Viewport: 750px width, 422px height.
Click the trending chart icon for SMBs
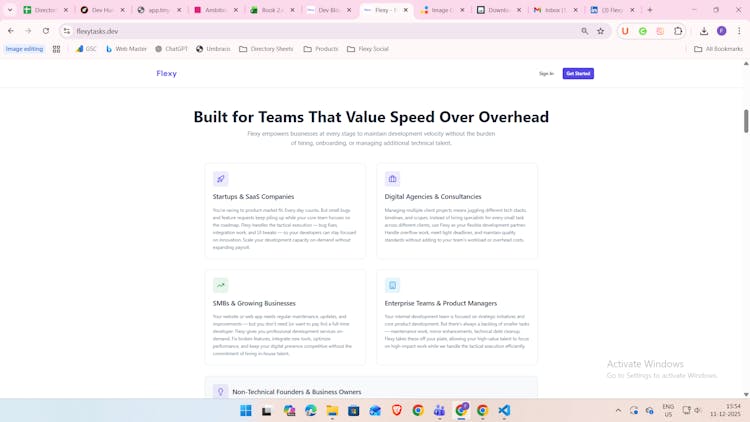(x=221, y=285)
